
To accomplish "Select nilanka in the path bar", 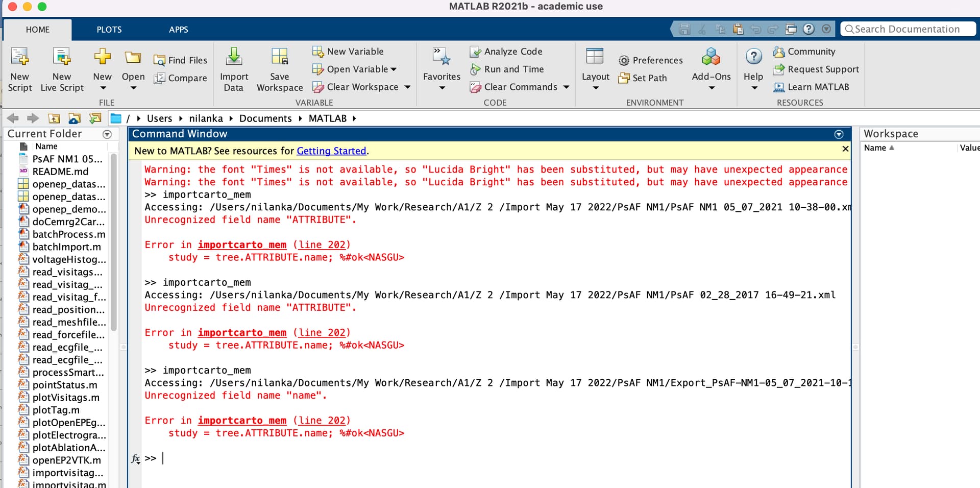I will click(206, 118).
